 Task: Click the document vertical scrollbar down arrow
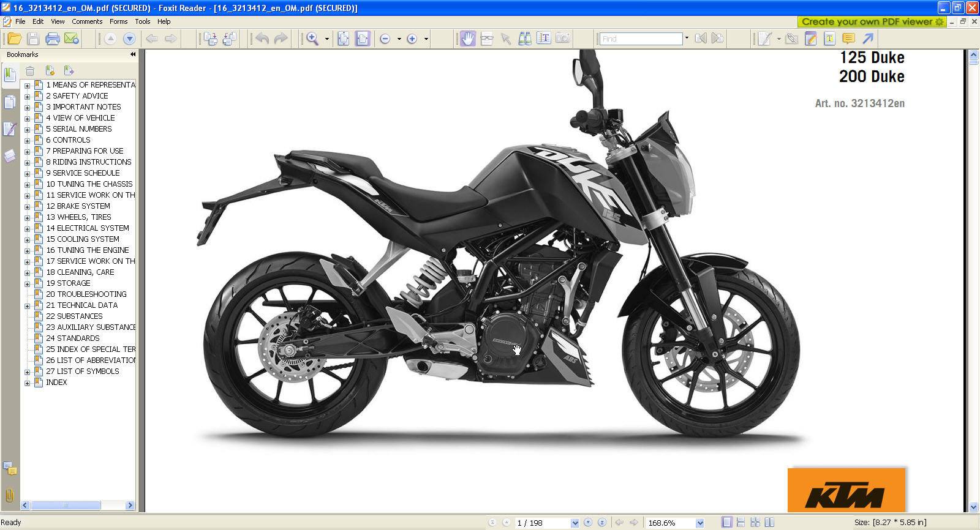tap(974, 507)
